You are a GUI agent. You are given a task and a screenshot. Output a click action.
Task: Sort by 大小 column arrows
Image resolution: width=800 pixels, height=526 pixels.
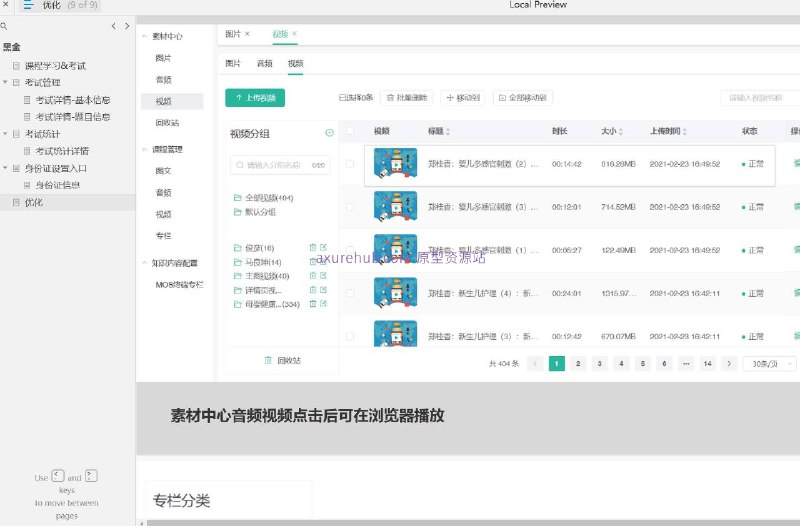621,132
